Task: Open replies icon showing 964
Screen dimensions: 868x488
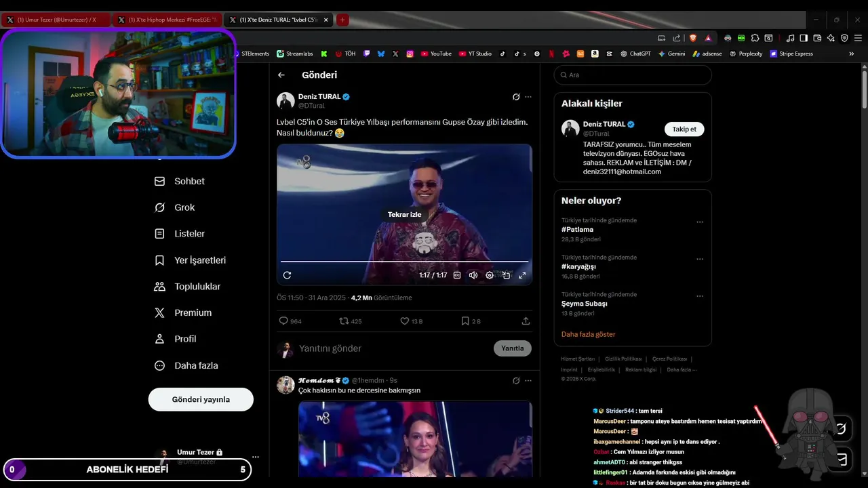Action: tap(290, 321)
